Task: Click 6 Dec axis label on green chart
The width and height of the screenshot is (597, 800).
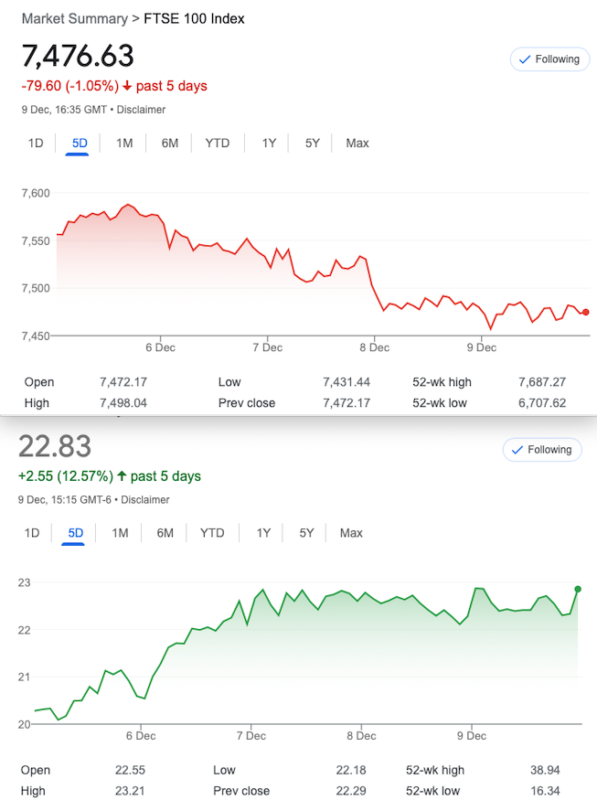Action: tap(141, 736)
